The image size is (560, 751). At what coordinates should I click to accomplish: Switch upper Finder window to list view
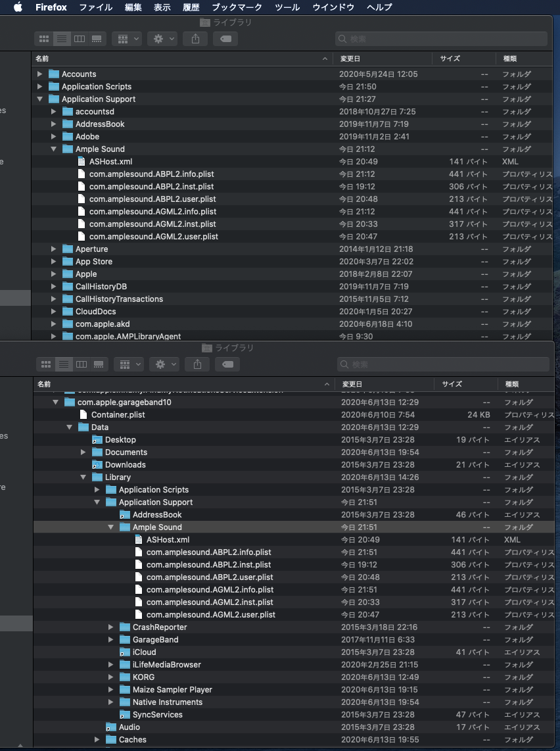click(62, 39)
